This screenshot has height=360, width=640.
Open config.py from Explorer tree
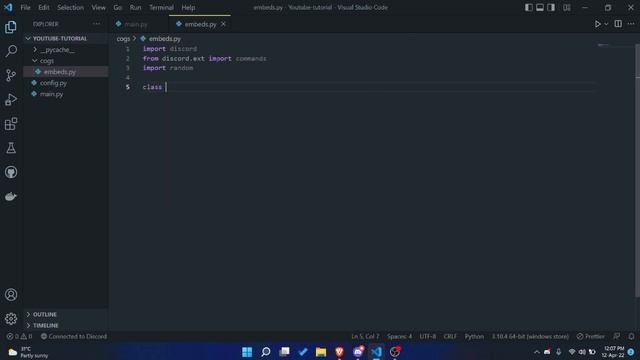[x=66, y=83]
